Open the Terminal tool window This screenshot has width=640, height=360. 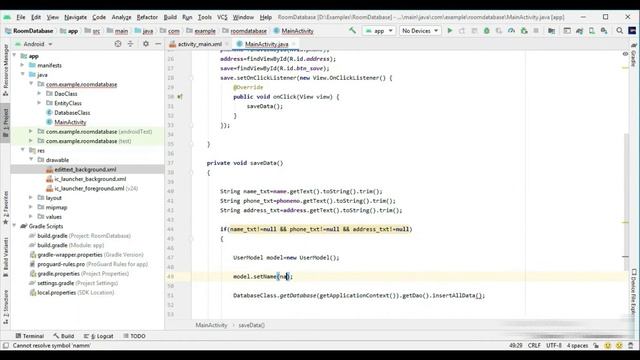(29, 336)
